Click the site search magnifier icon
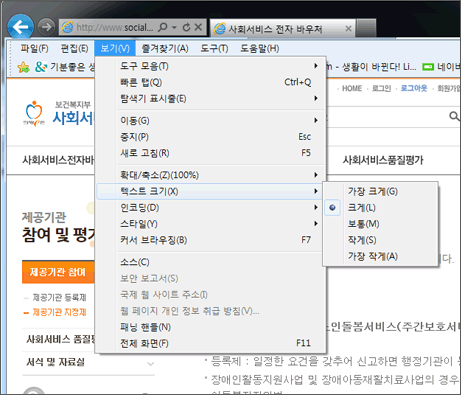461x395 pixels. pos(454,116)
